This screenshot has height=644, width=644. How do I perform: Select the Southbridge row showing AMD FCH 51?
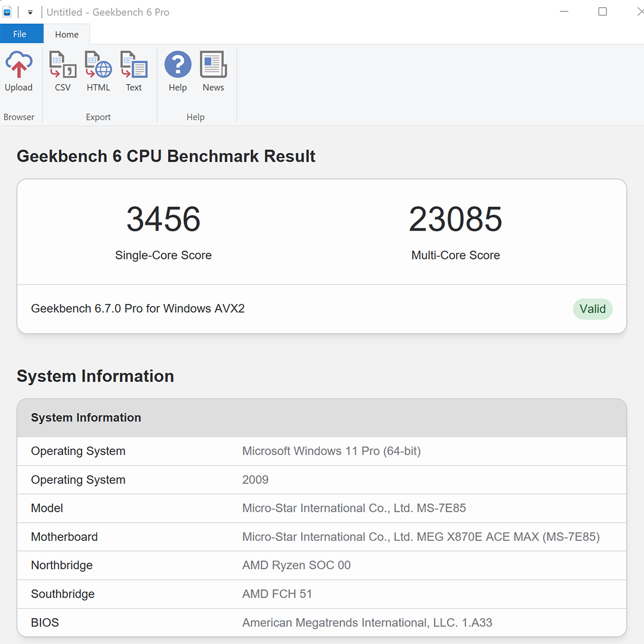(322, 594)
